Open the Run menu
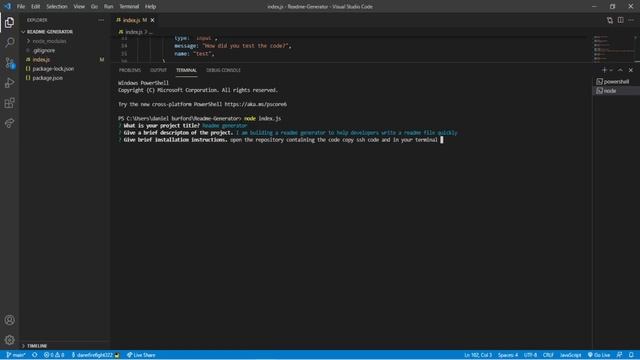Viewport: 640px width, 360px height. click(x=108, y=7)
